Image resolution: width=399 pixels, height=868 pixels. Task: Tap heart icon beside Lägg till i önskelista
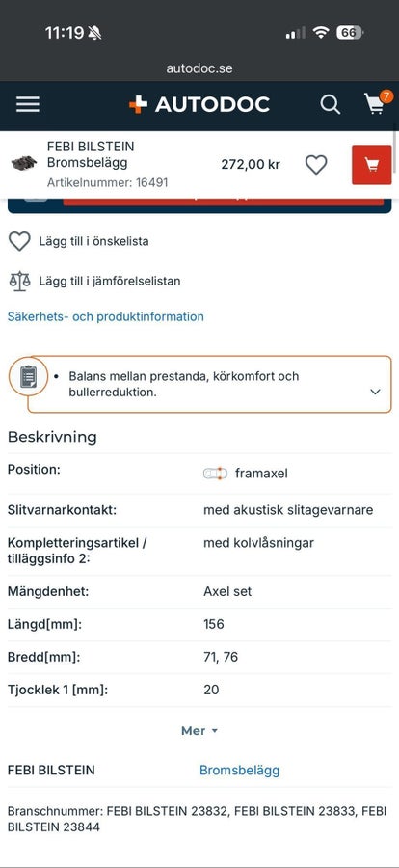[19, 241]
